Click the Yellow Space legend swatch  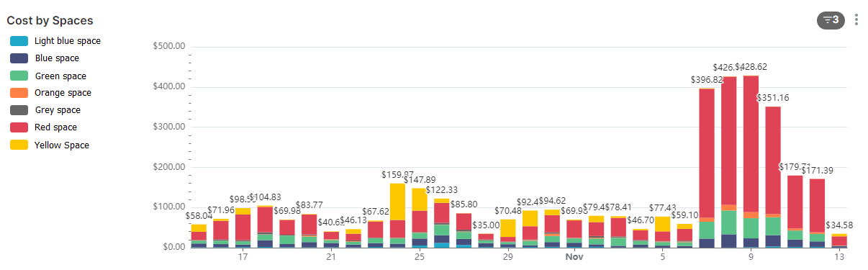[19, 145]
